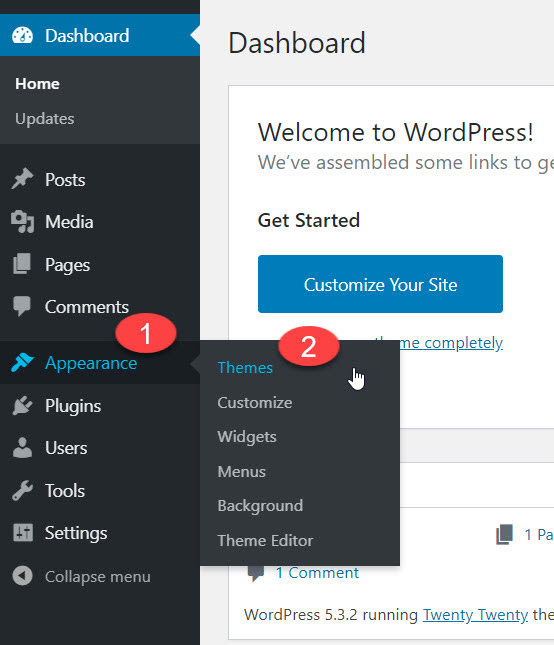Image resolution: width=554 pixels, height=645 pixels.
Task: Select Customize from the flyout
Action: [x=255, y=402]
